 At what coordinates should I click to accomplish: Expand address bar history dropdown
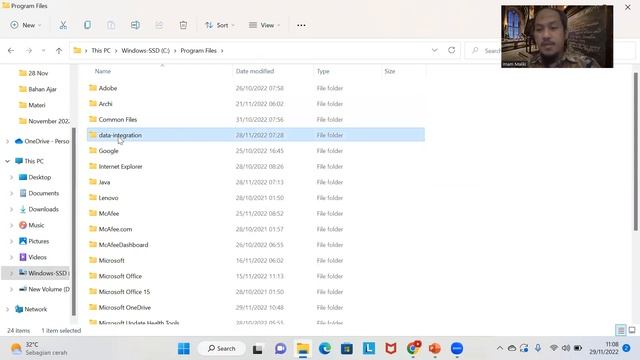click(435, 50)
